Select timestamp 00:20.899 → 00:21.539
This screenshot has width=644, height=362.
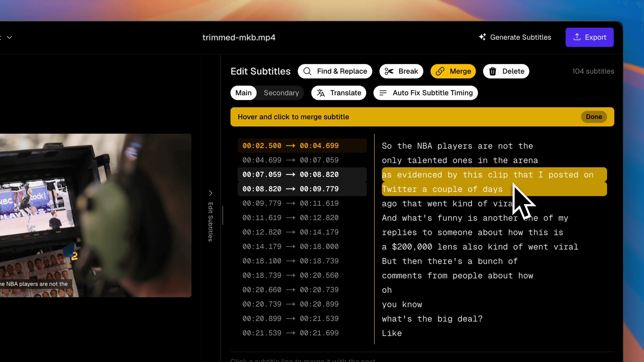302,319
